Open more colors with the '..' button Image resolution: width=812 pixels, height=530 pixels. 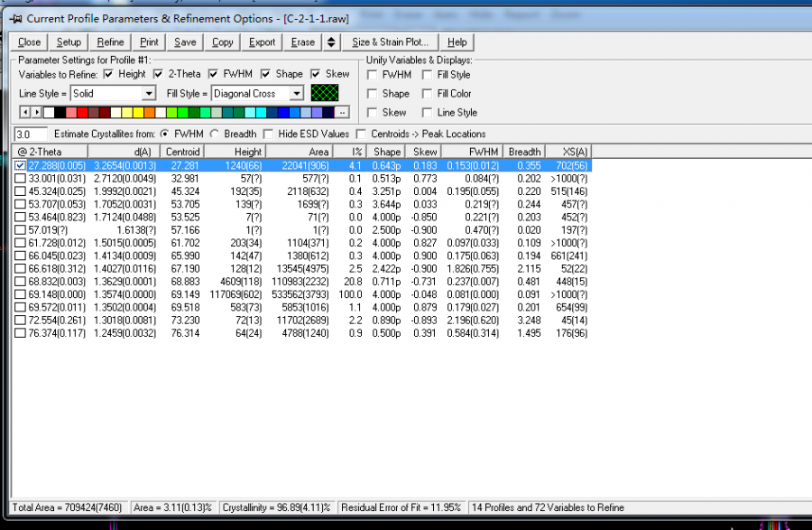click(342, 113)
